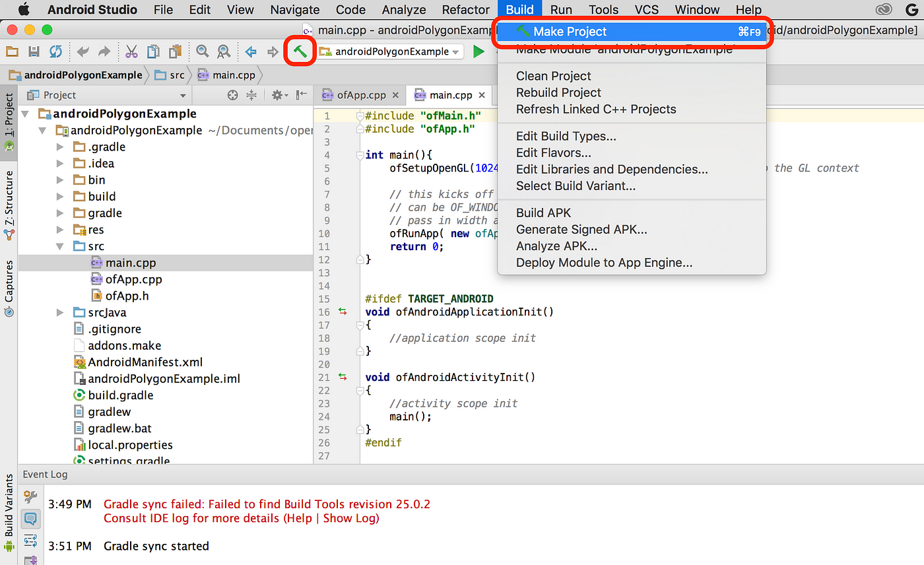Open the Apple menu

point(24,9)
